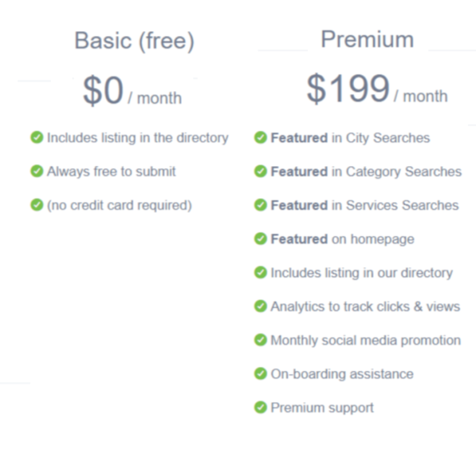The width and height of the screenshot is (476, 450).
Task: Click green check beside 'no credit card required'
Action: click(37, 205)
